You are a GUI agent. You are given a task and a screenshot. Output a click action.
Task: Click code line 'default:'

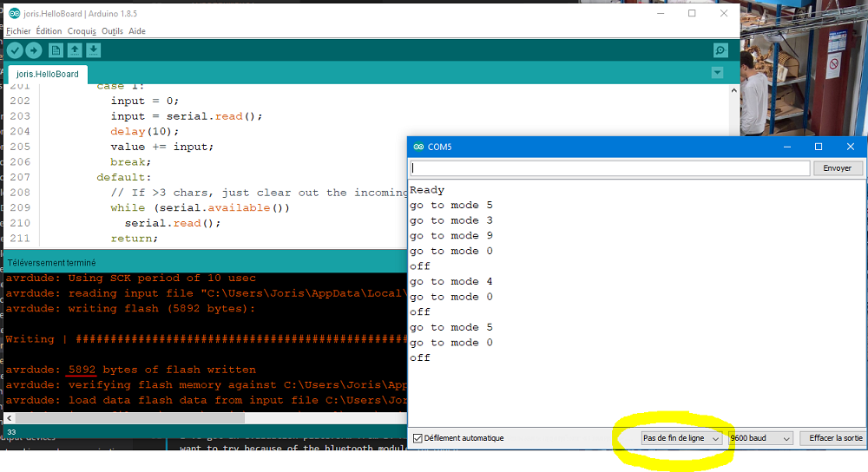pyautogui.click(x=123, y=177)
